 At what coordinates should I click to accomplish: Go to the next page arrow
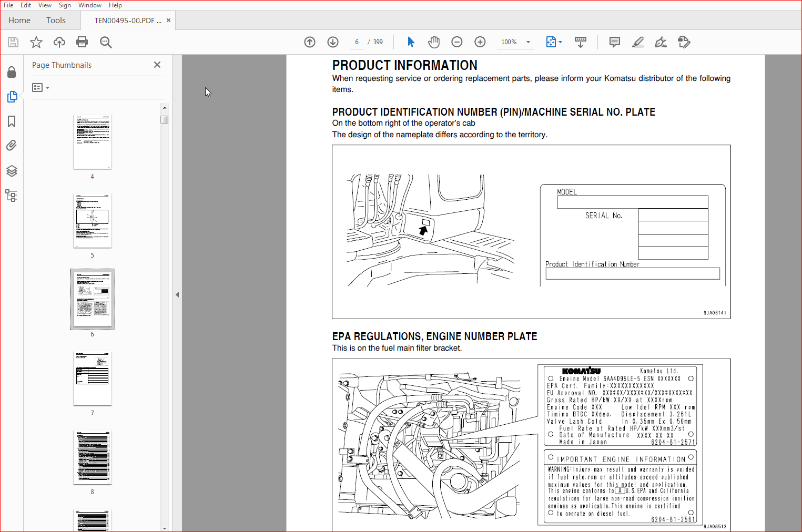pos(333,42)
